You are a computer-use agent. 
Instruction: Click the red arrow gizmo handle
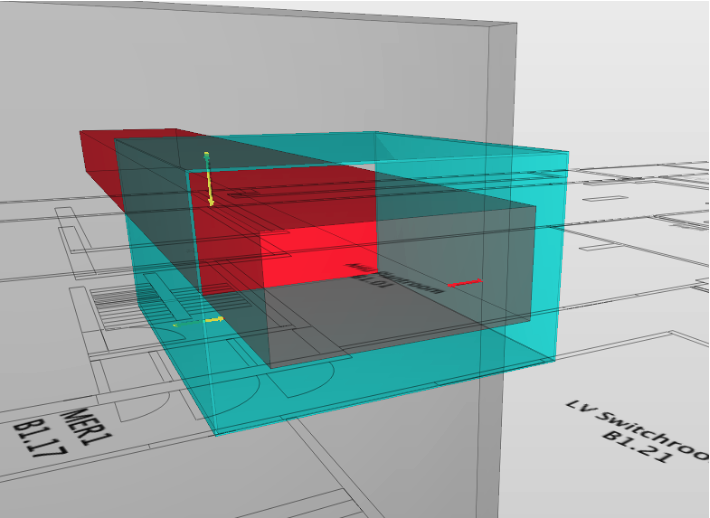click(x=465, y=284)
